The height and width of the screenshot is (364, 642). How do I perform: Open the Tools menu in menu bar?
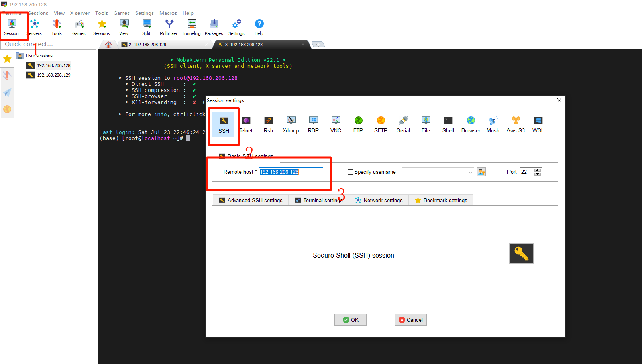102,13
